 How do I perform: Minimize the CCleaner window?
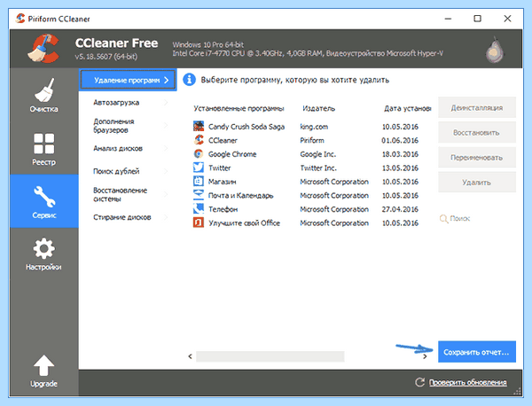pyautogui.click(x=448, y=19)
